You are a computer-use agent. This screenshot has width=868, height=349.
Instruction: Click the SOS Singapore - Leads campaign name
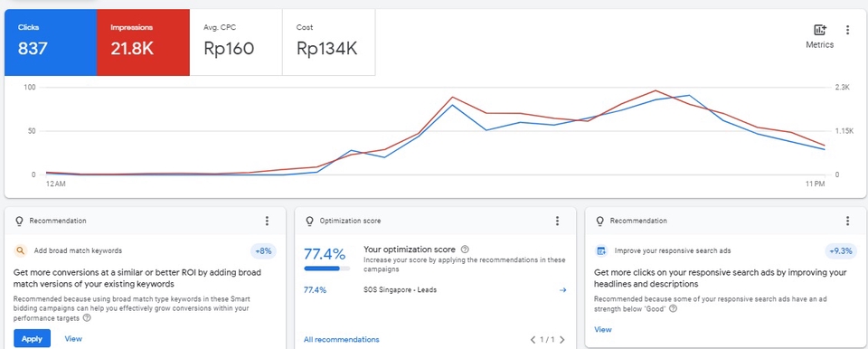(x=401, y=289)
